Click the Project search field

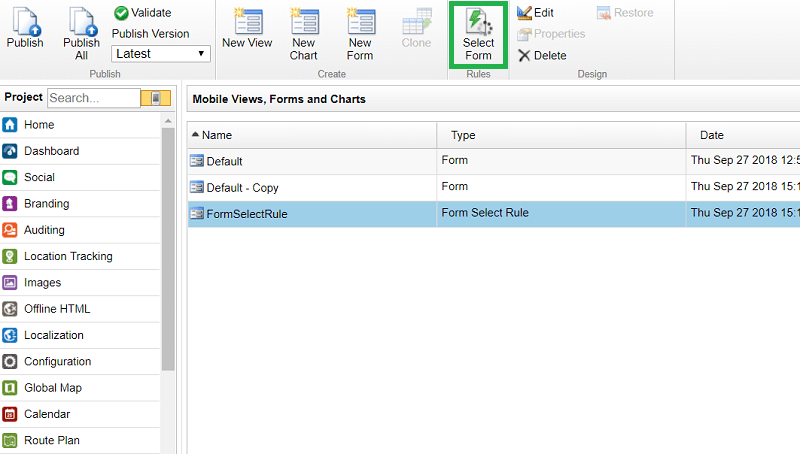tap(94, 98)
